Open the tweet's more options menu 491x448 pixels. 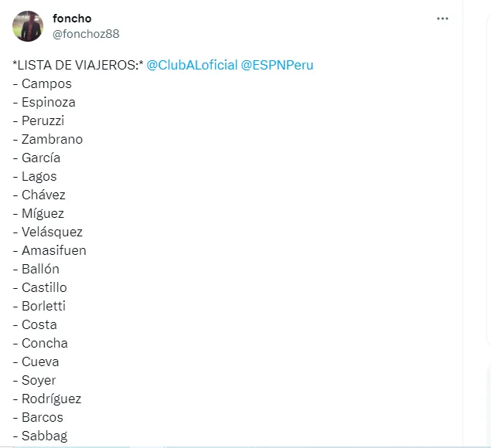(x=442, y=19)
